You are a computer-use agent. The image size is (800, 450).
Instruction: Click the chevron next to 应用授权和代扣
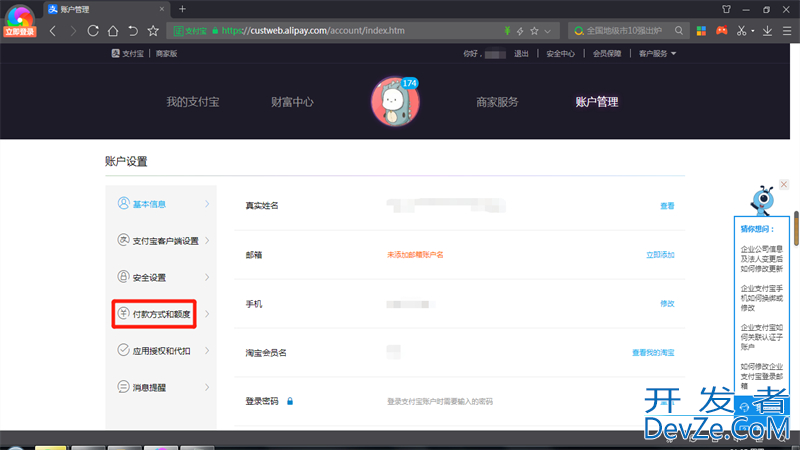(x=207, y=351)
